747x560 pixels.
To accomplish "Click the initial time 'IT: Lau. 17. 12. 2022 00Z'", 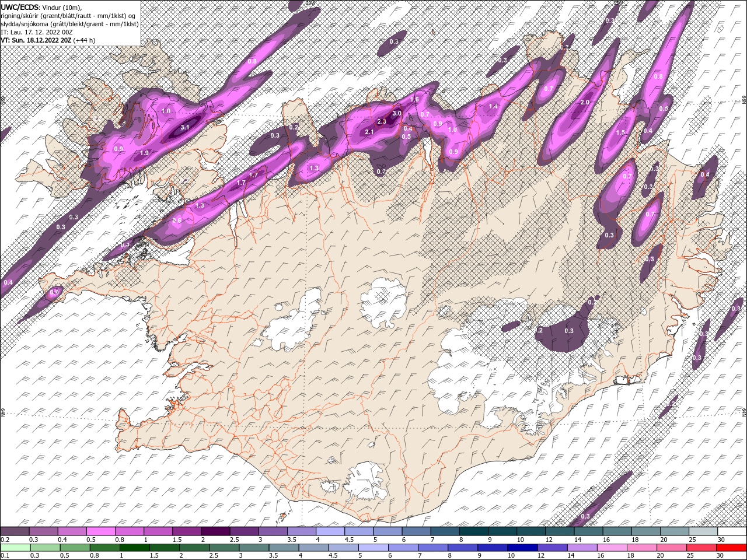I will click(36, 32).
